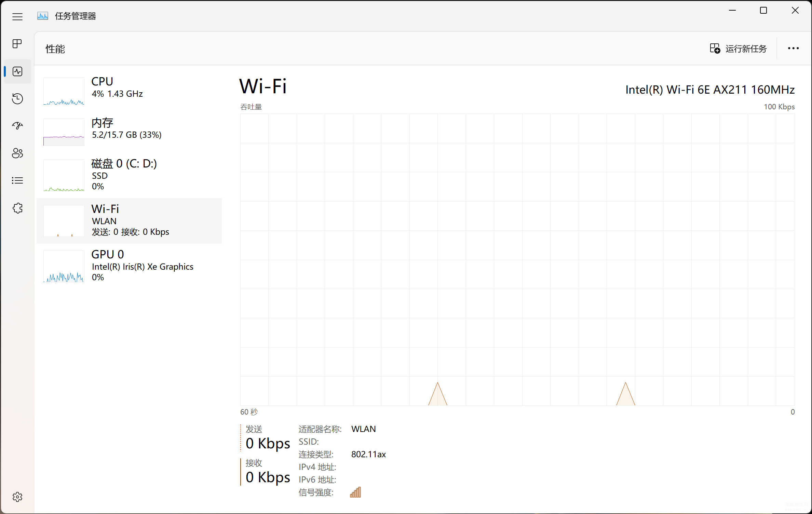Select the Wi-Fi WLAN performance item
The image size is (812, 514).
click(x=129, y=221)
